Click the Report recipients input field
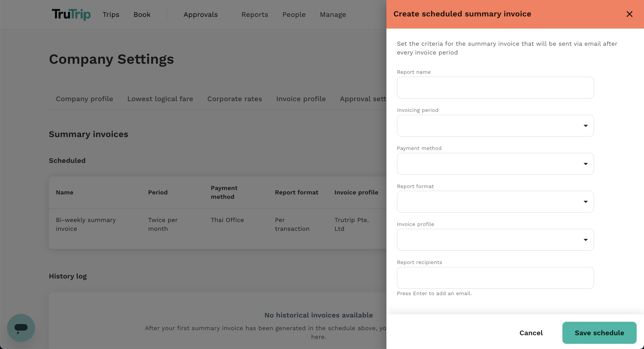The height and width of the screenshot is (349, 644). pyautogui.click(x=495, y=278)
